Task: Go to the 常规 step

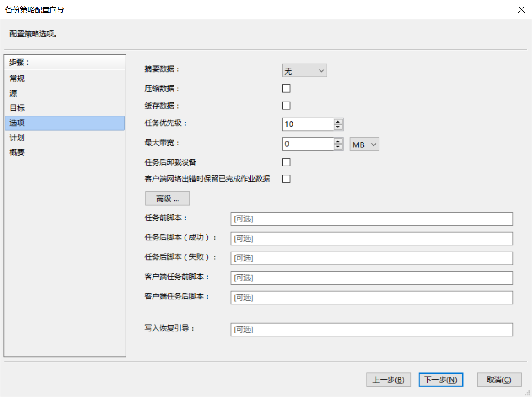Action: 17,79
